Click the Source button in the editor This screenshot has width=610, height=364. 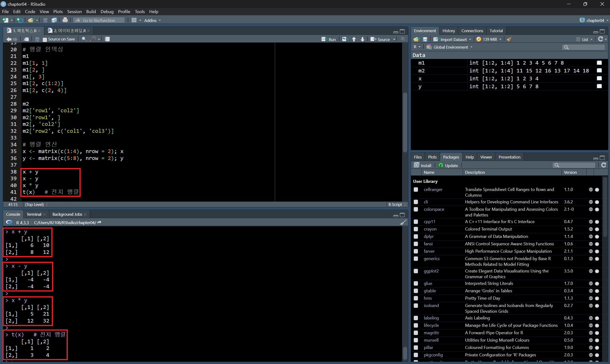pos(380,39)
